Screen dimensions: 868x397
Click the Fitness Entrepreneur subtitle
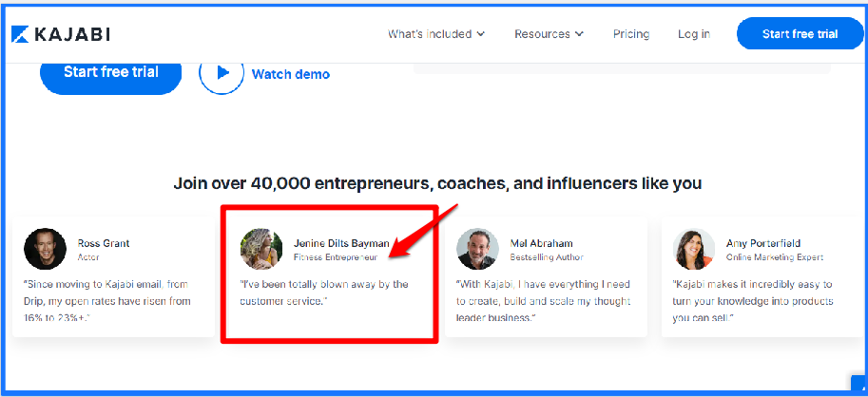pyautogui.click(x=336, y=257)
